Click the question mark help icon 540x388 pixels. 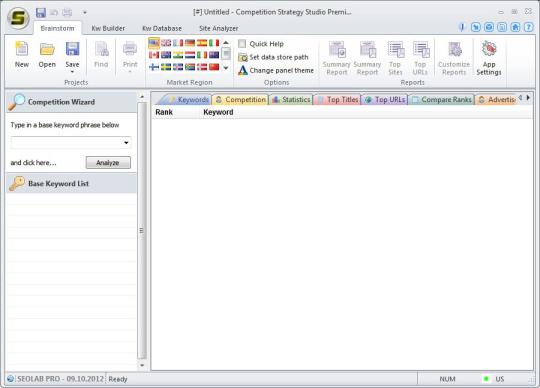(529, 27)
